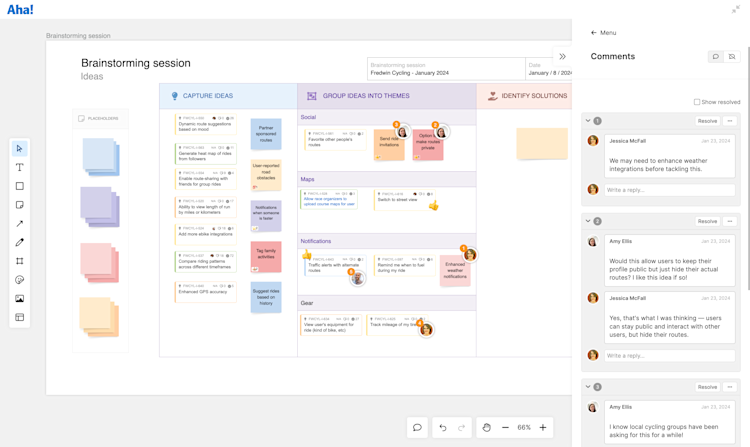Image resolution: width=750 pixels, height=447 pixels.
Task: Select Suggest rides based on history sticky
Action: coord(266,297)
